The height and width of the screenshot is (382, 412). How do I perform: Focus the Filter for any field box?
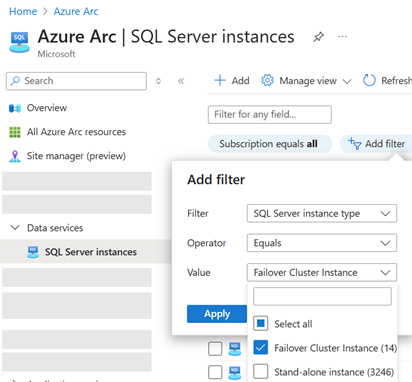click(270, 114)
